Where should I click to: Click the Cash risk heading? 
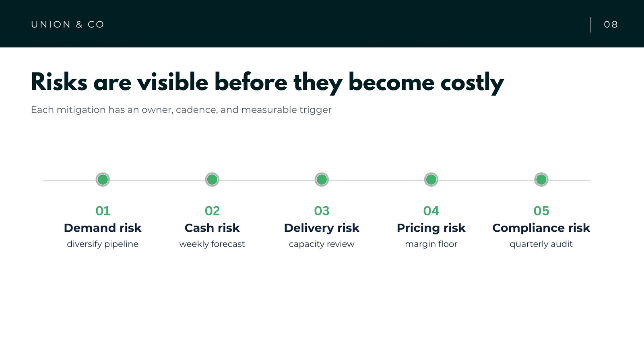(212, 228)
